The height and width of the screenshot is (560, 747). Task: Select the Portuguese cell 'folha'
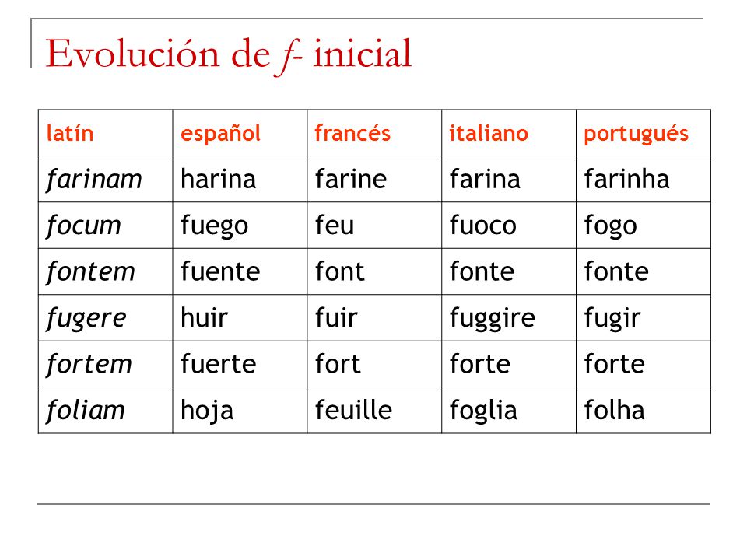click(644, 410)
